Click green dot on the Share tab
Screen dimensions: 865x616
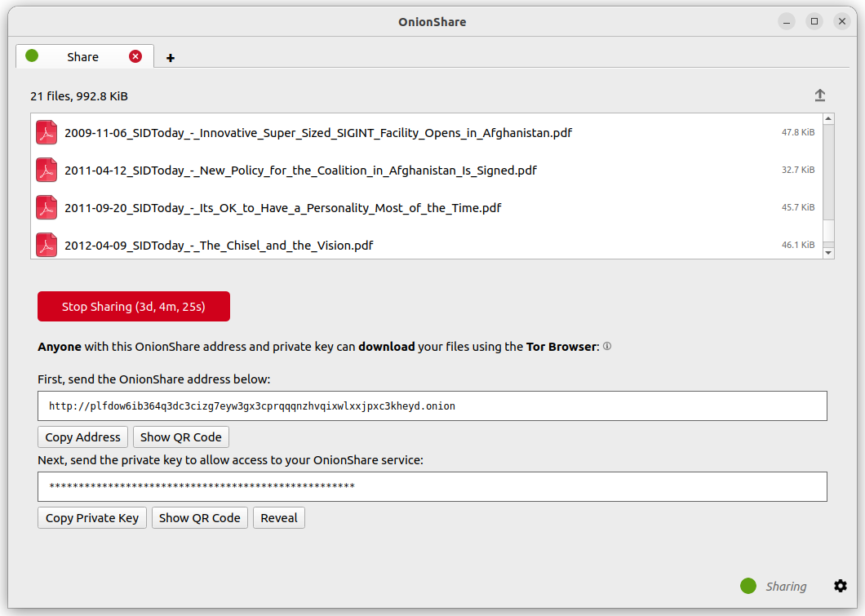coord(32,55)
